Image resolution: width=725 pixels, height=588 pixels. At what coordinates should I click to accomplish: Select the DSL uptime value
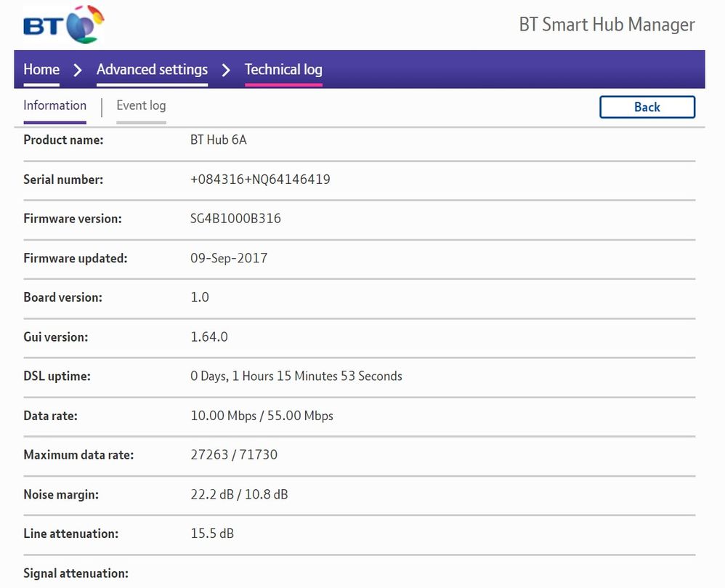tap(296, 376)
